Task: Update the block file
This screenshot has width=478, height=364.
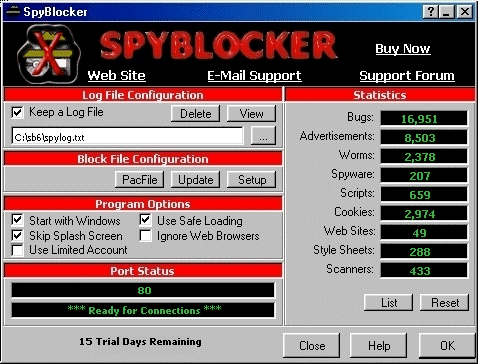Action: 196,180
